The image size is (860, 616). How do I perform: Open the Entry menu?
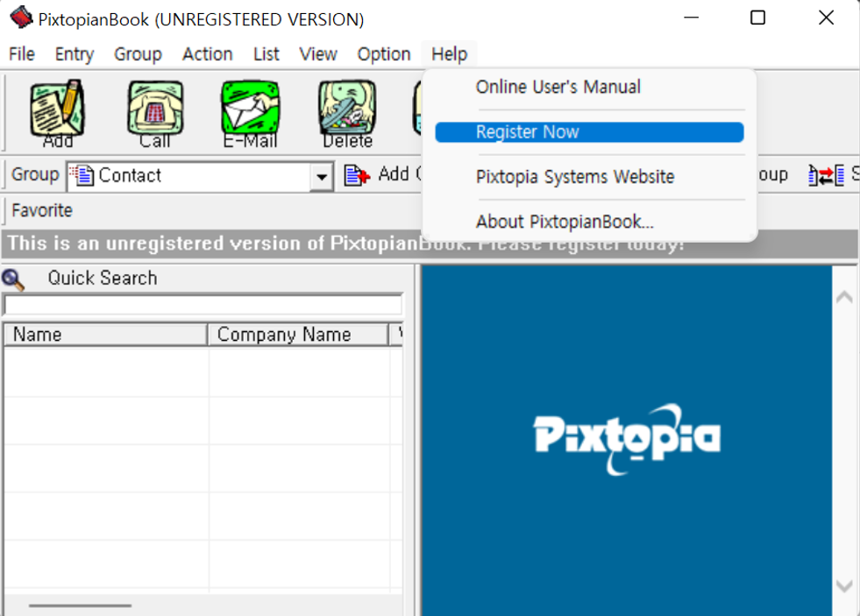[x=75, y=54]
